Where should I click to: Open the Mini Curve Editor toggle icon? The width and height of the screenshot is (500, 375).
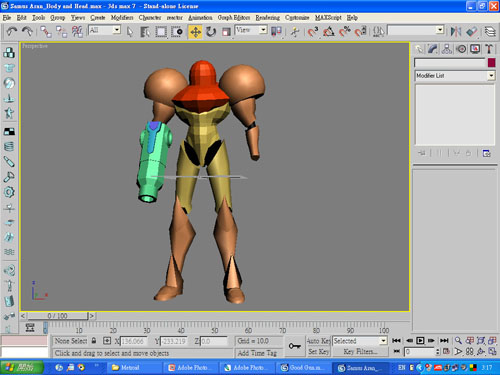pyautogui.click(x=30, y=328)
